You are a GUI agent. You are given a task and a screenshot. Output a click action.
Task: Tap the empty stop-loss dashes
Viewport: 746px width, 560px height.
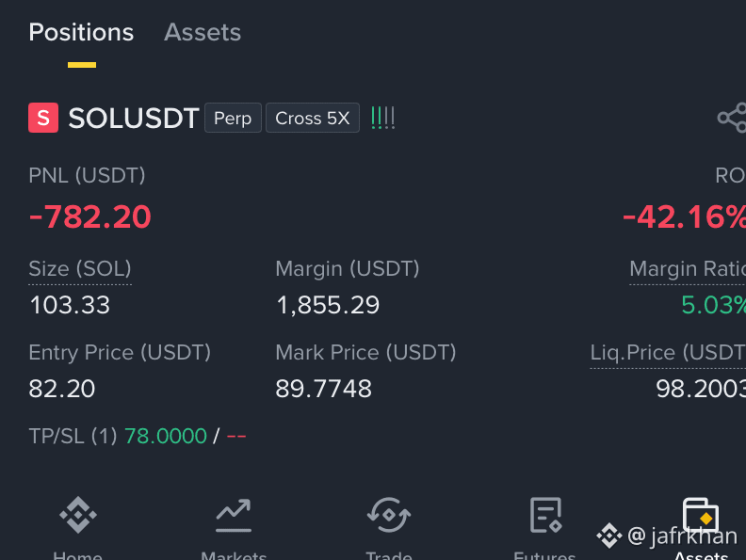click(236, 436)
